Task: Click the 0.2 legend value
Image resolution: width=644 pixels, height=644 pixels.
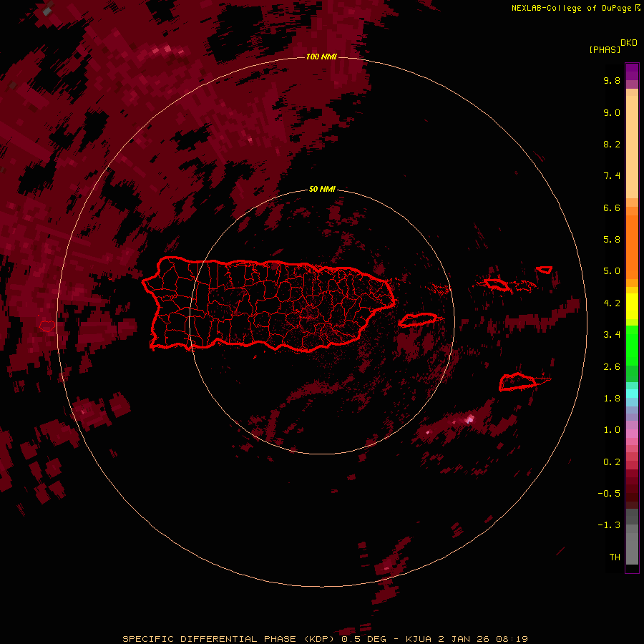Action: tap(612, 462)
